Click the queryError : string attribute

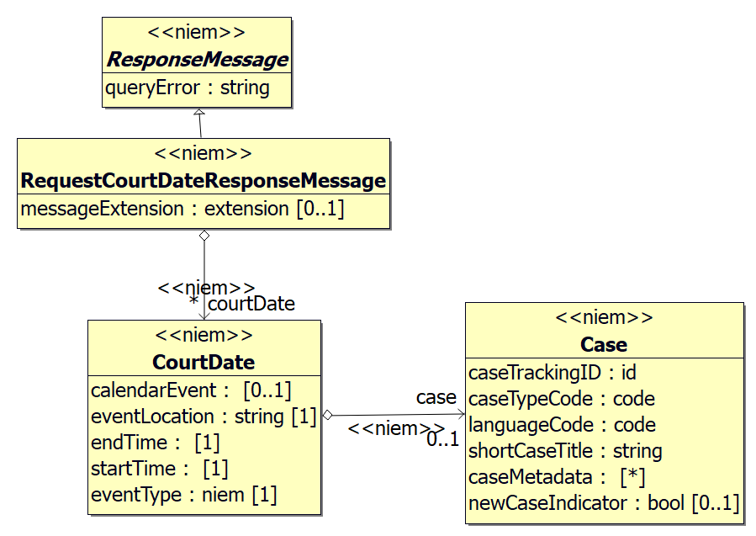[x=187, y=88]
